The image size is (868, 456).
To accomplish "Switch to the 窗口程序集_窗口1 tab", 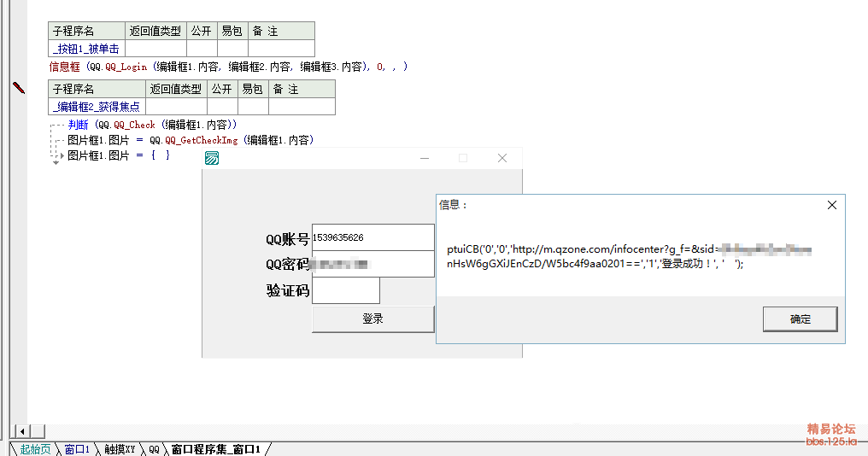I will (215, 449).
